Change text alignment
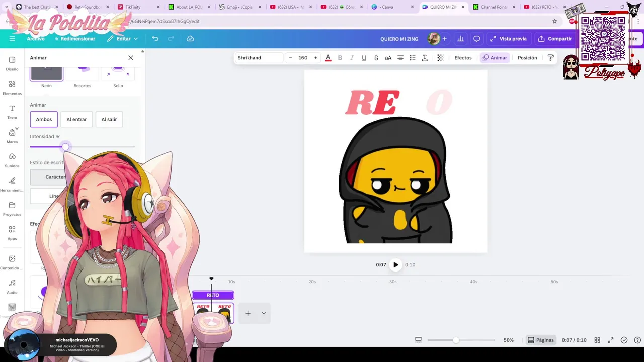644x362 pixels. coord(400,58)
